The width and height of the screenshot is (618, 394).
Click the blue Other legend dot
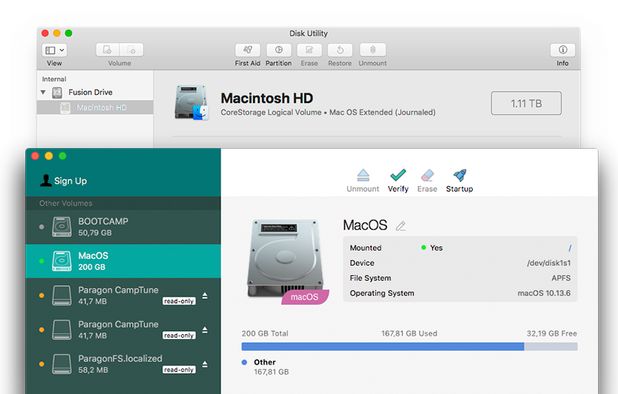point(244,362)
